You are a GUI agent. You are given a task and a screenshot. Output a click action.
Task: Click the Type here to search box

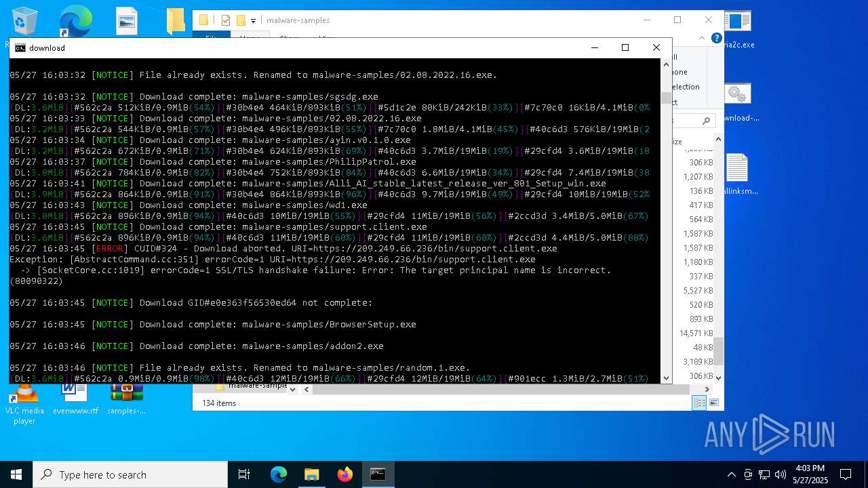pyautogui.click(x=130, y=474)
